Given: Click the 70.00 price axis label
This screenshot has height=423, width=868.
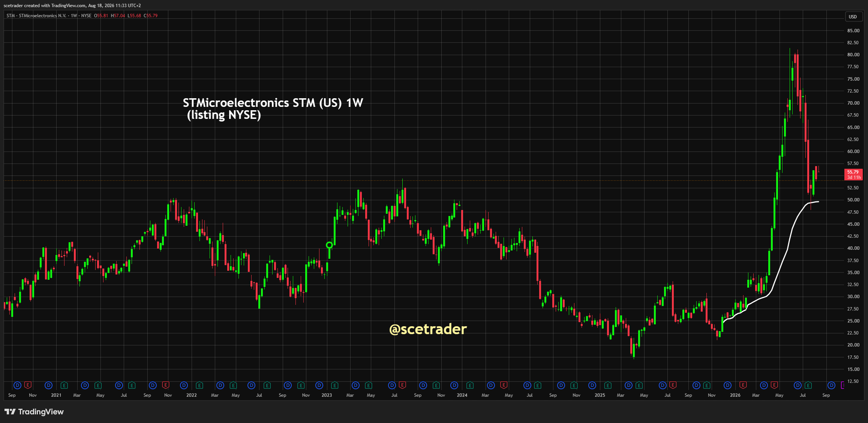Looking at the screenshot, I should tap(853, 103).
